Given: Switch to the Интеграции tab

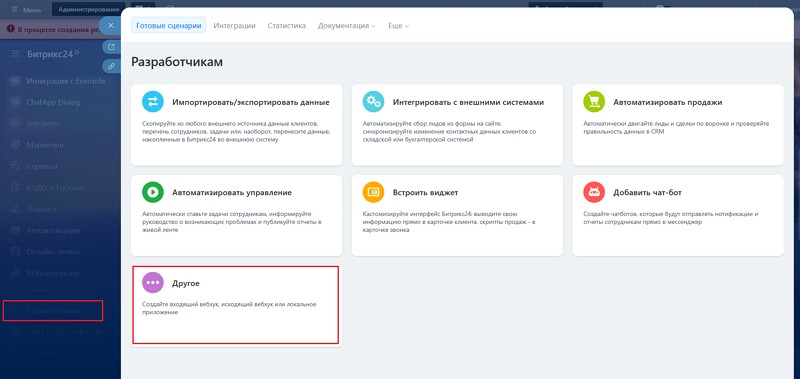Looking at the screenshot, I should click(234, 26).
